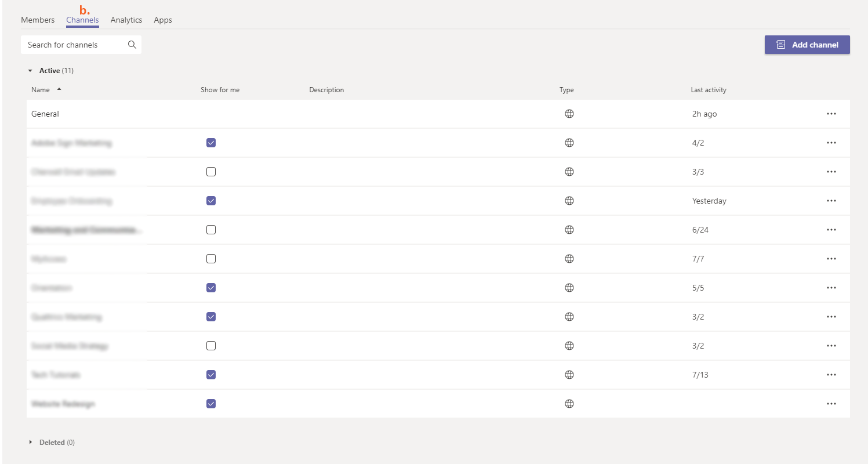Click the globe icon on the 6/24 activity row

point(569,230)
